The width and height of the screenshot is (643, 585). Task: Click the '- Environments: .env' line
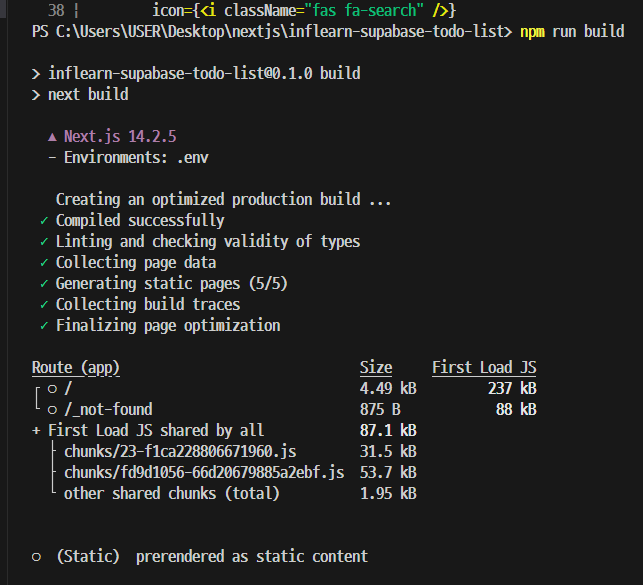128,157
